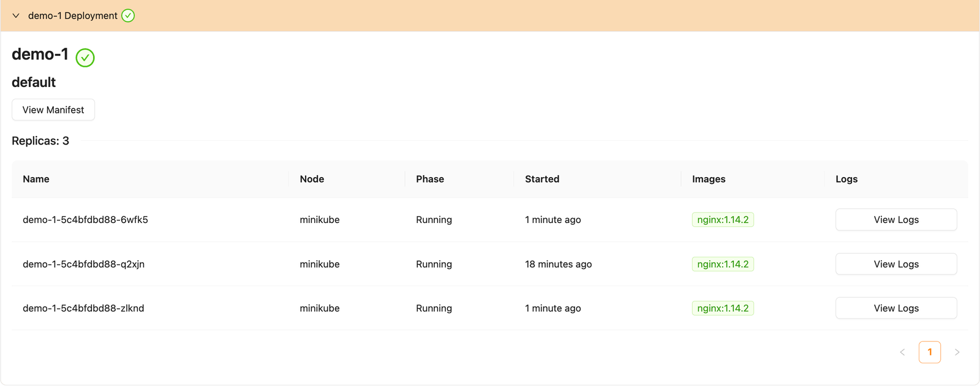Click the demo-1 Deployment header title
This screenshot has height=386, width=980.
[72, 16]
